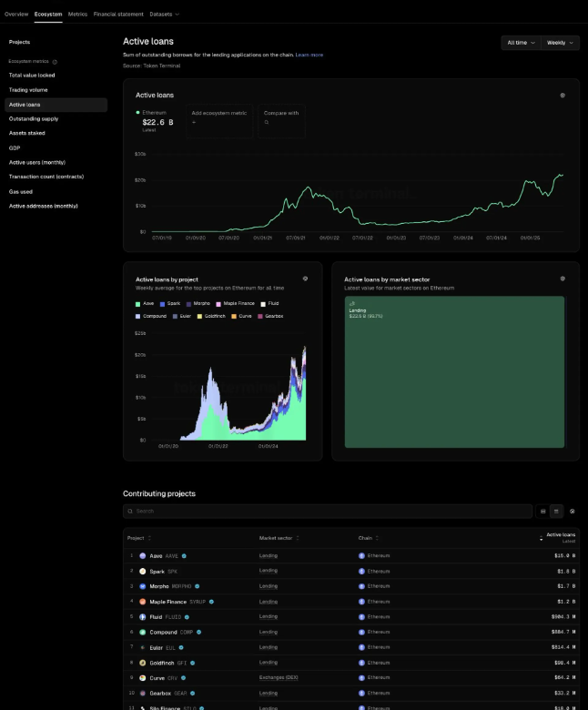Sort table by Active loans column

tap(558, 537)
